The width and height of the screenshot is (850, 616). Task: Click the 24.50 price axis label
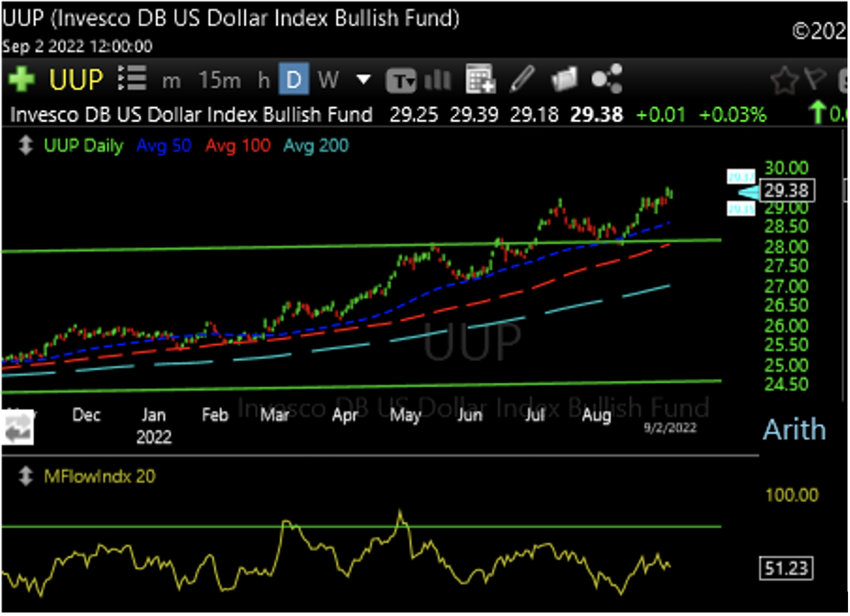(786, 384)
